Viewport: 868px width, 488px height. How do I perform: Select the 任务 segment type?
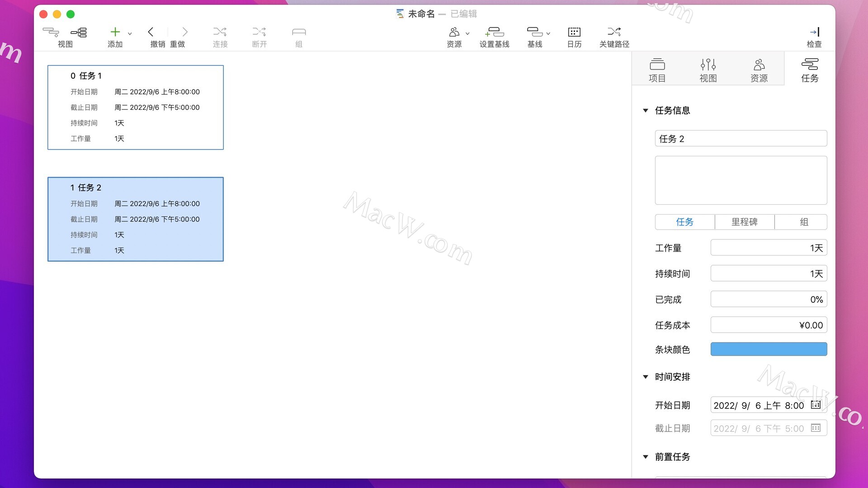pyautogui.click(x=684, y=222)
